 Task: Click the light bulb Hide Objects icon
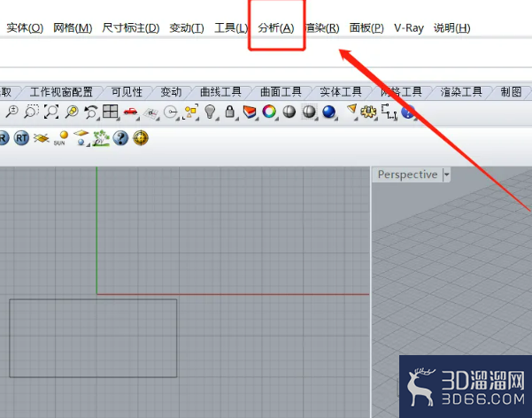pos(210,112)
